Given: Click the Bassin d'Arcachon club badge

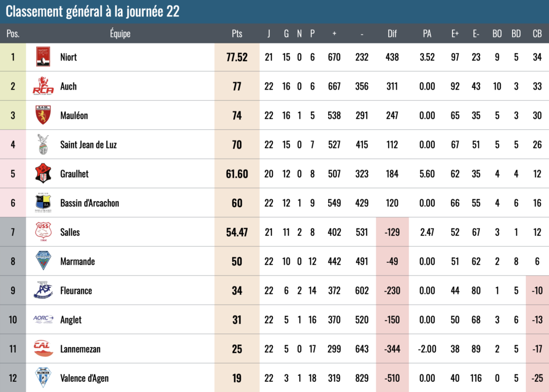Looking at the screenshot, I should 43,203.
